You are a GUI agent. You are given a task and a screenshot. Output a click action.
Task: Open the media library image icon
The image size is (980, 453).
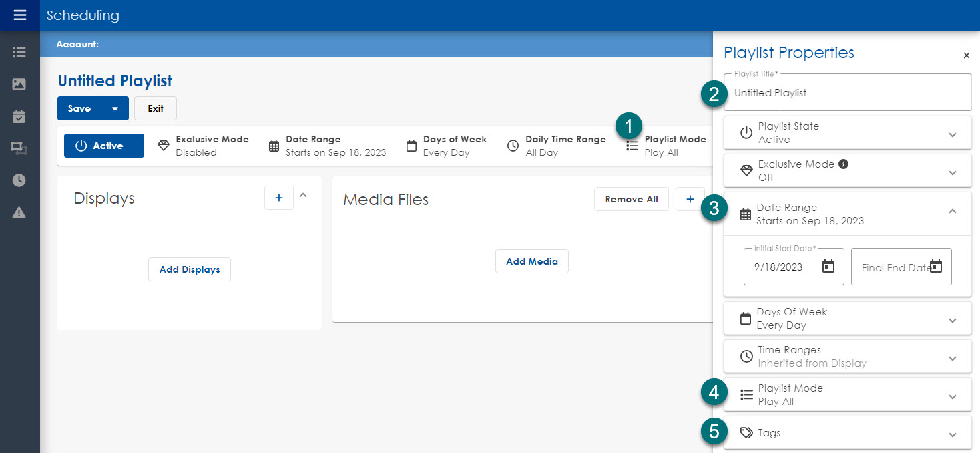[x=19, y=84]
